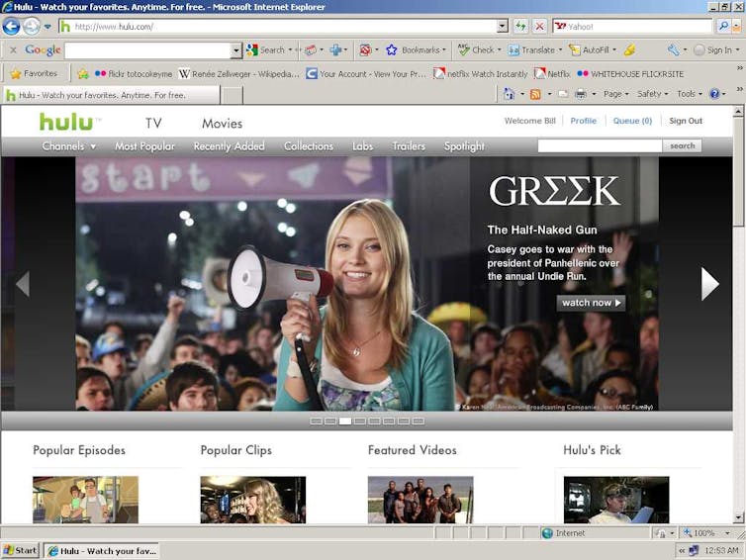Go back with the browser Back arrow
The width and height of the screenshot is (746, 560).
[11, 26]
